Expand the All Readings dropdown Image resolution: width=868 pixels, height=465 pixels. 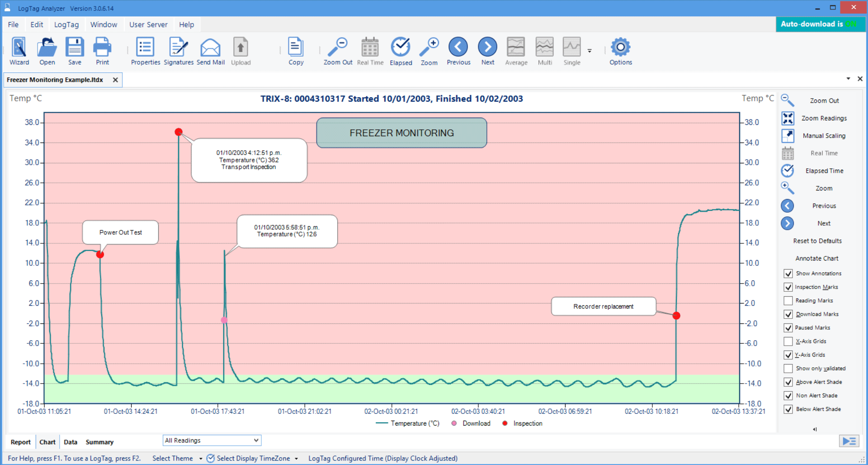click(x=256, y=440)
